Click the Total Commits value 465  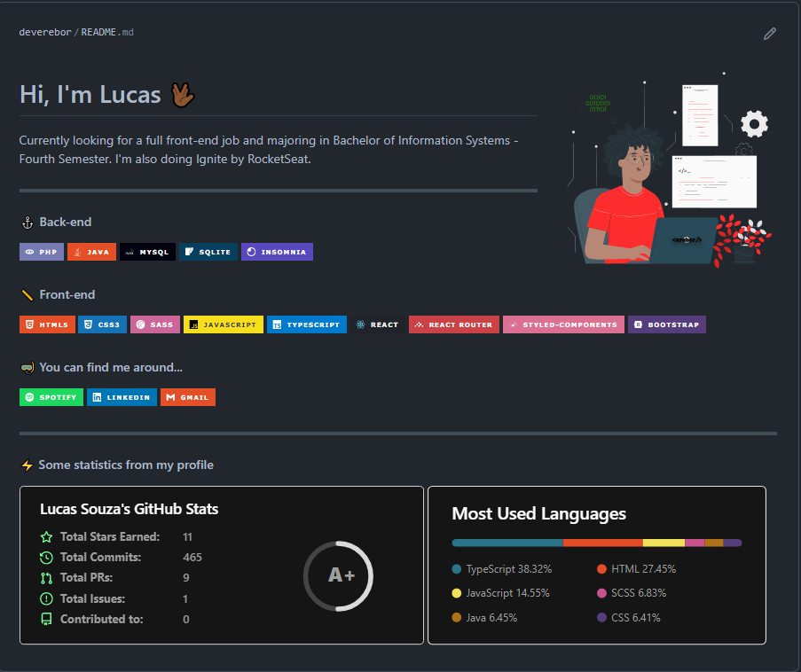pyautogui.click(x=192, y=557)
